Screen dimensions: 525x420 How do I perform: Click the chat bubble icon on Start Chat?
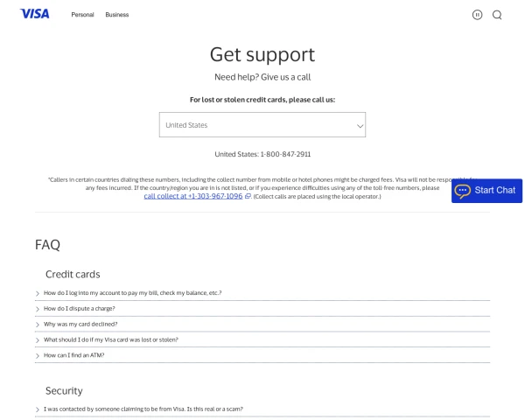click(x=462, y=191)
